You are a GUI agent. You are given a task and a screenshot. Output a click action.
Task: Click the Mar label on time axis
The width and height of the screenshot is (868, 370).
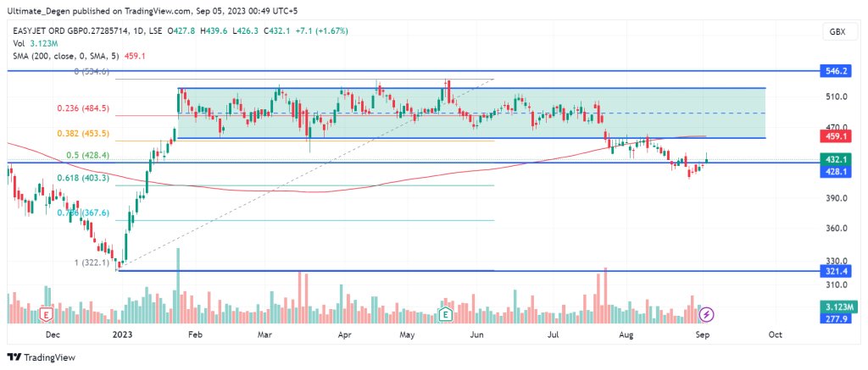[x=265, y=334]
